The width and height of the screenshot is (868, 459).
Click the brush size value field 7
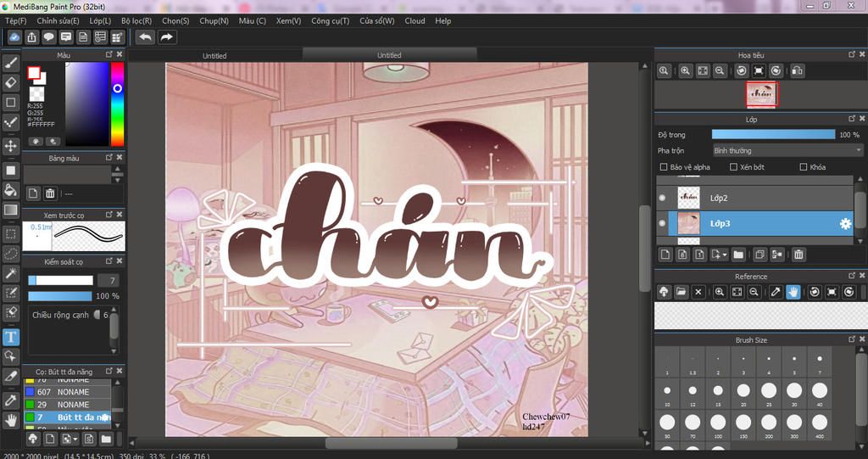click(x=108, y=281)
